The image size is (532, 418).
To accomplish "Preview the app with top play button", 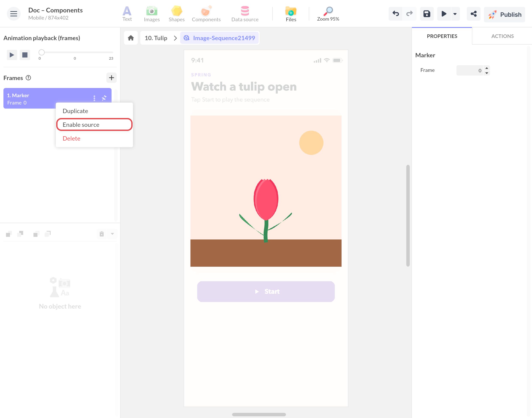I will pyautogui.click(x=444, y=14).
